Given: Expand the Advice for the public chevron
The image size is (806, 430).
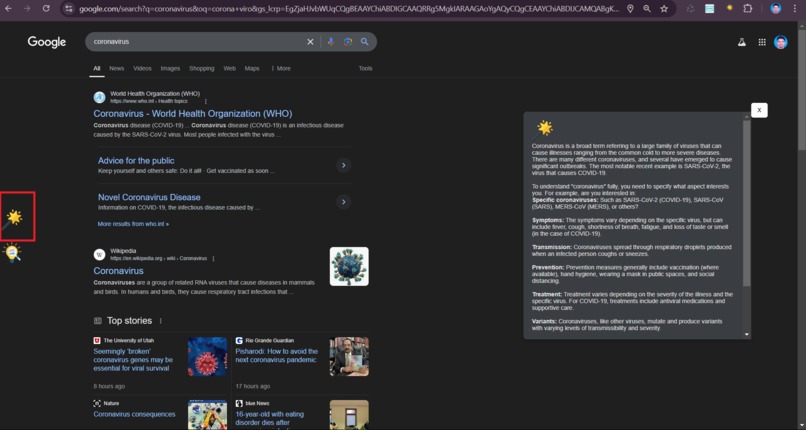Looking at the screenshot, I should (343, 165).
